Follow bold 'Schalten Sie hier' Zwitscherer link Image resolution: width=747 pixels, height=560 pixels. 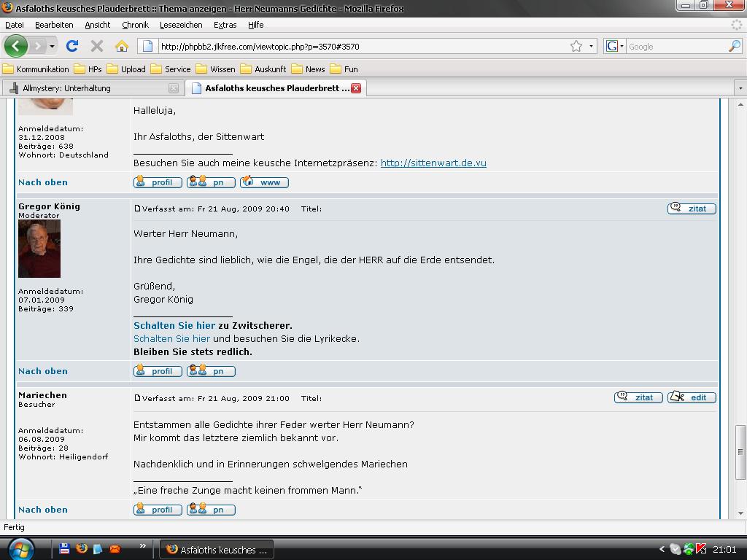coord(174,326)
